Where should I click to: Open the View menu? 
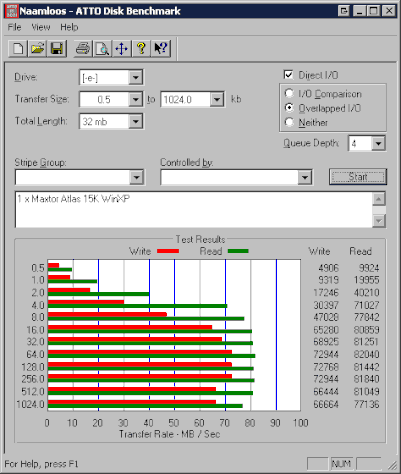pos(41,27)
